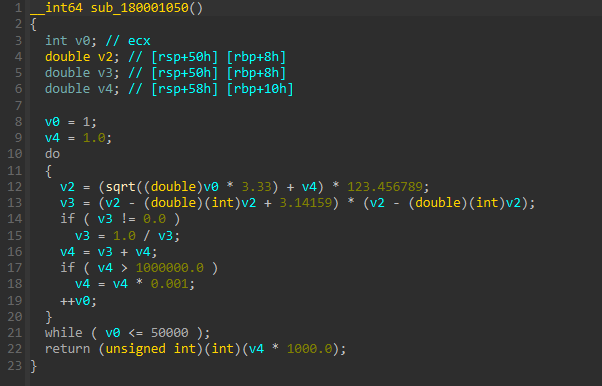Image resolution: width=602 pixels, height=386 pixels.
Task: Click constant 1.0 on line 9
Action: [94, 138]
